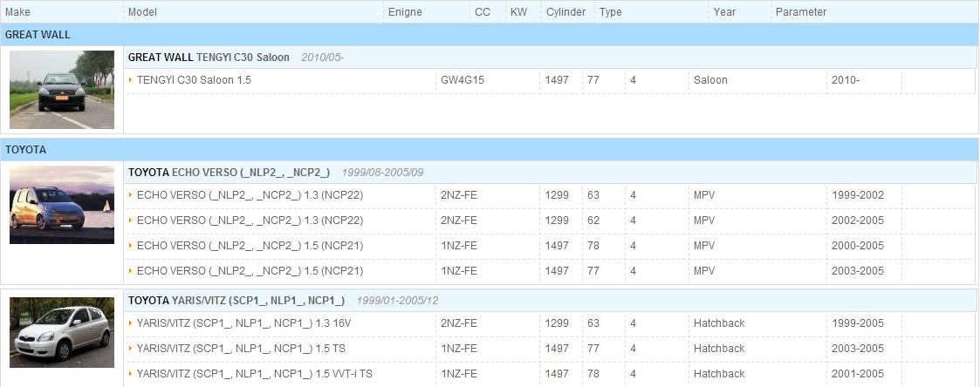Select the TOYOTA make section bar
This screenshot has width=980, height=387.
tap(490, 150)
